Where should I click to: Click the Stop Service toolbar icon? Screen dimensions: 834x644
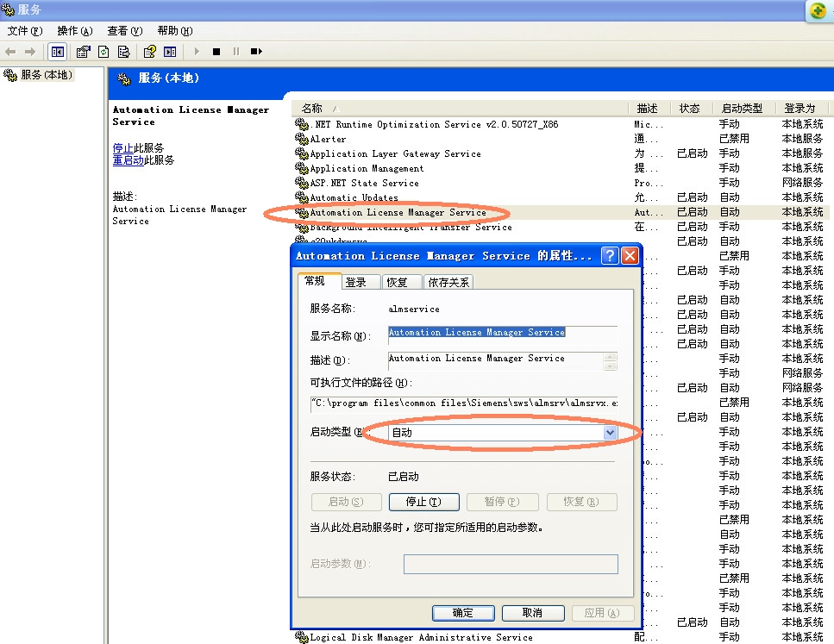point(216,52)
